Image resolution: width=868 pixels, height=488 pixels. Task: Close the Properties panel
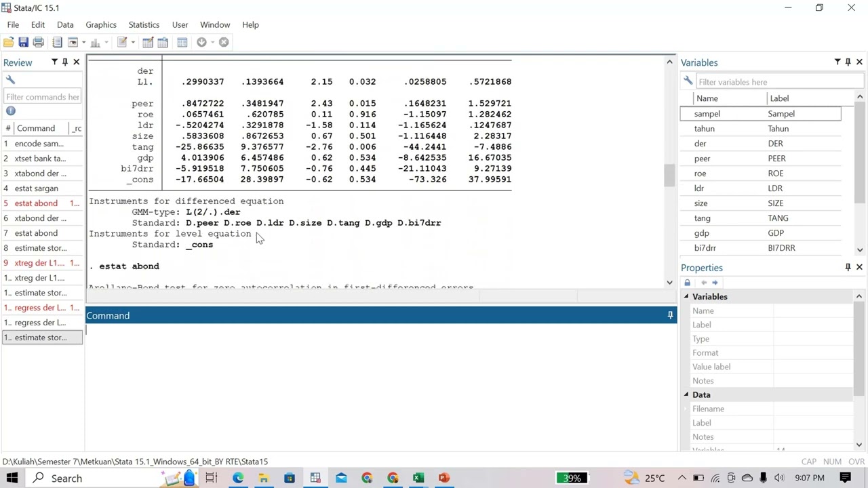click(859, 268)
